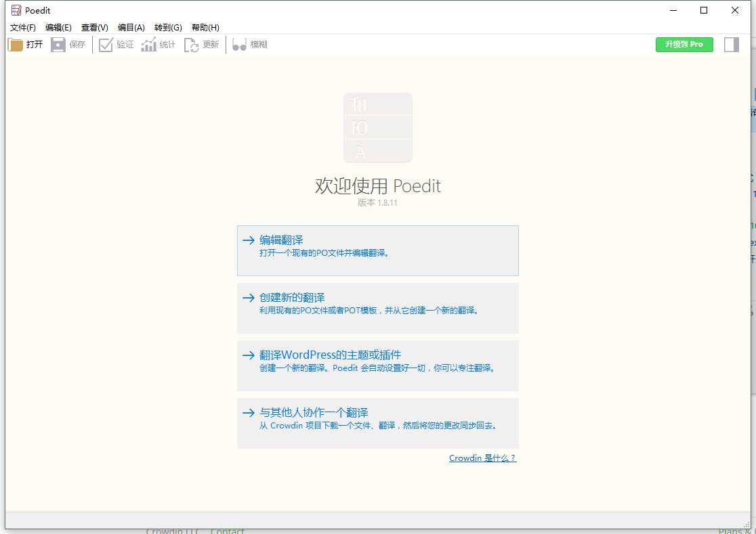Click the Validate checkmark toolbar icon
The width and height of the screenshot is (756, 534).
click(x=106, y=45)
